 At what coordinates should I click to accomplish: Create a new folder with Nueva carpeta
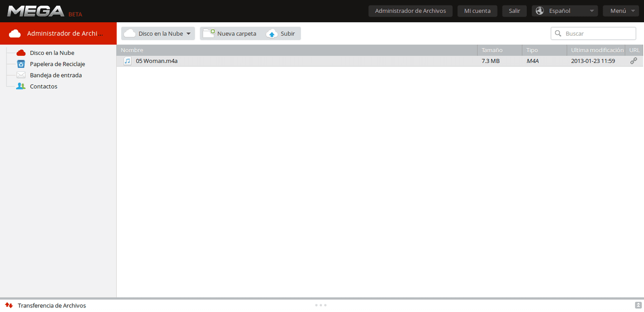click(230, 34)
